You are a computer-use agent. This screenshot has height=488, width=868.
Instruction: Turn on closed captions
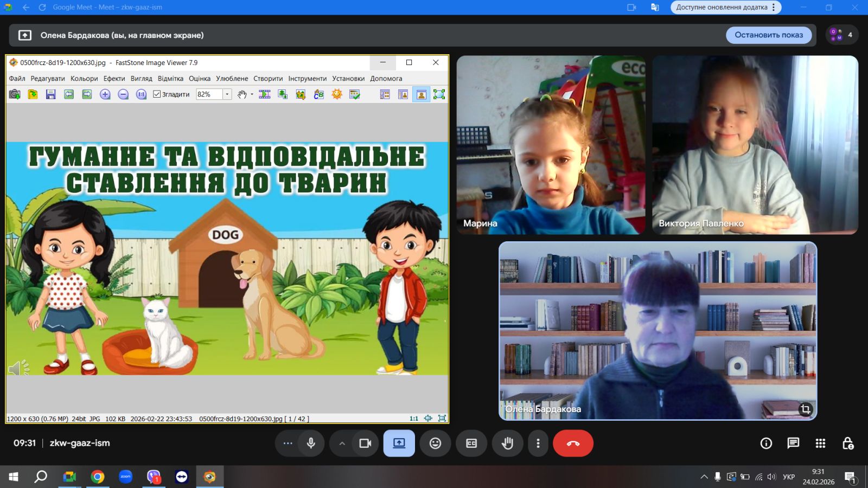click(x=471, y=444)
